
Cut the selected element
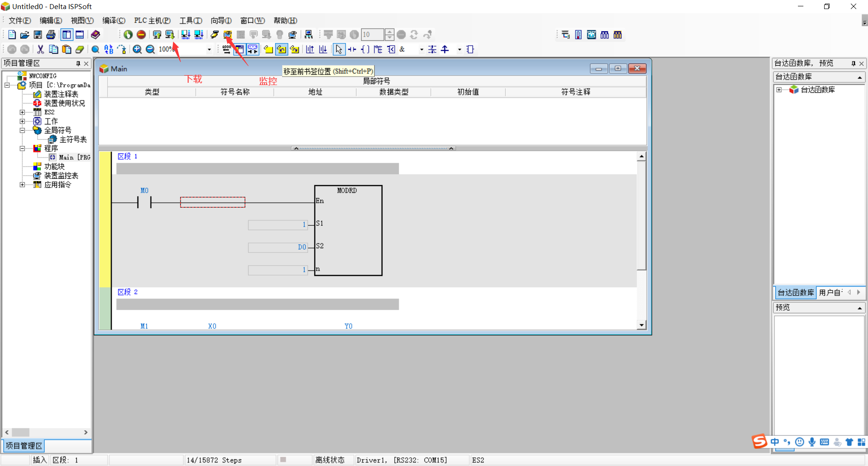(40, 49)
